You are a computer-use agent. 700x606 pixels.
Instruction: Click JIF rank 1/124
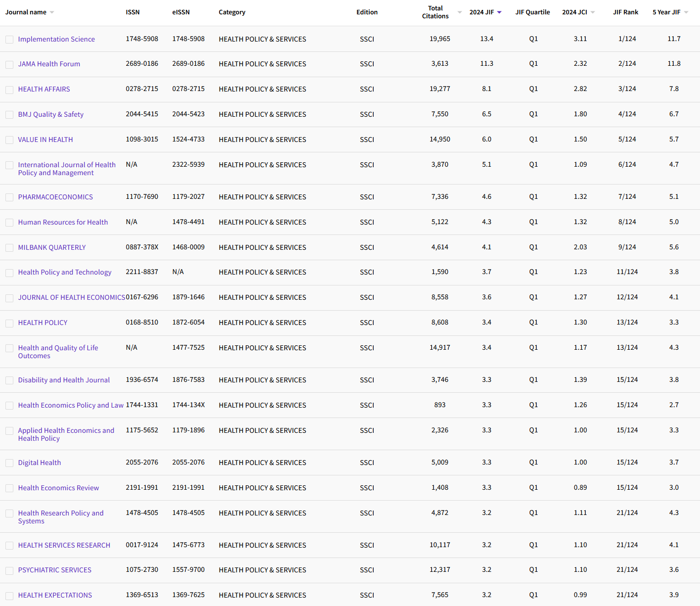[627, 39]
